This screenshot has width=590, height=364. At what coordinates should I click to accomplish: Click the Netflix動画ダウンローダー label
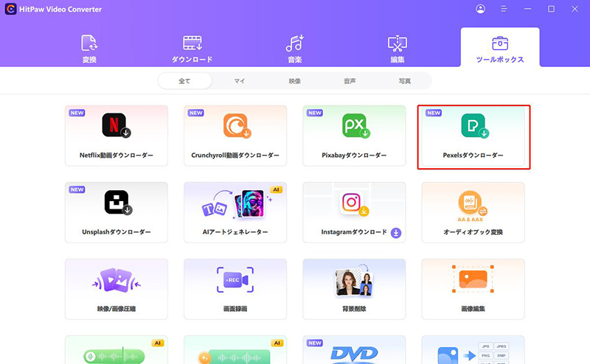(117, 155)
